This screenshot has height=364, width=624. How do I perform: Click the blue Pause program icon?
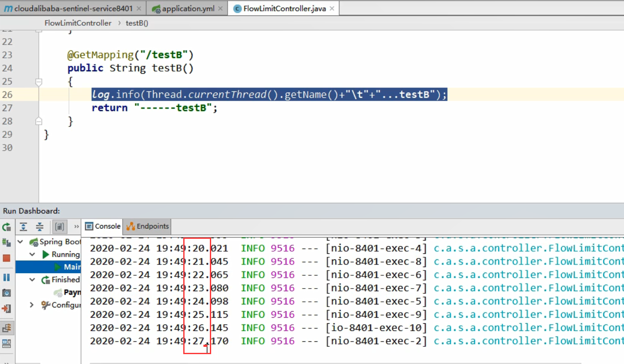tap(6, 277)
